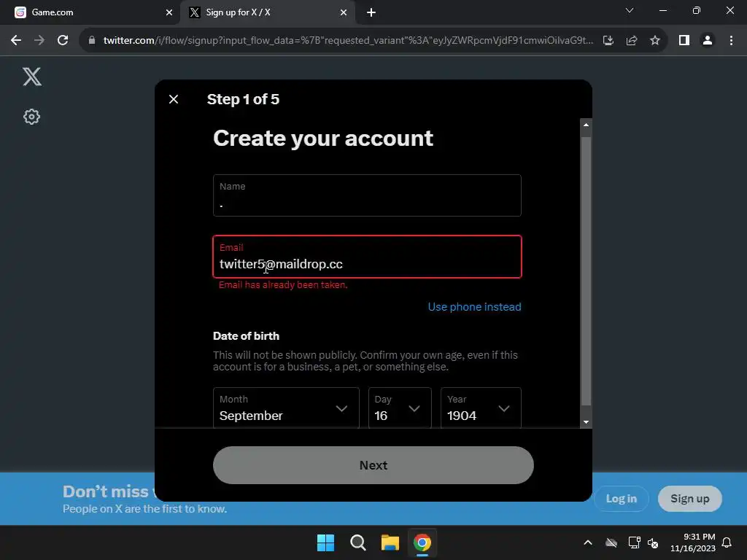
Task: Click the Sign up button
Action: point(690,499)
